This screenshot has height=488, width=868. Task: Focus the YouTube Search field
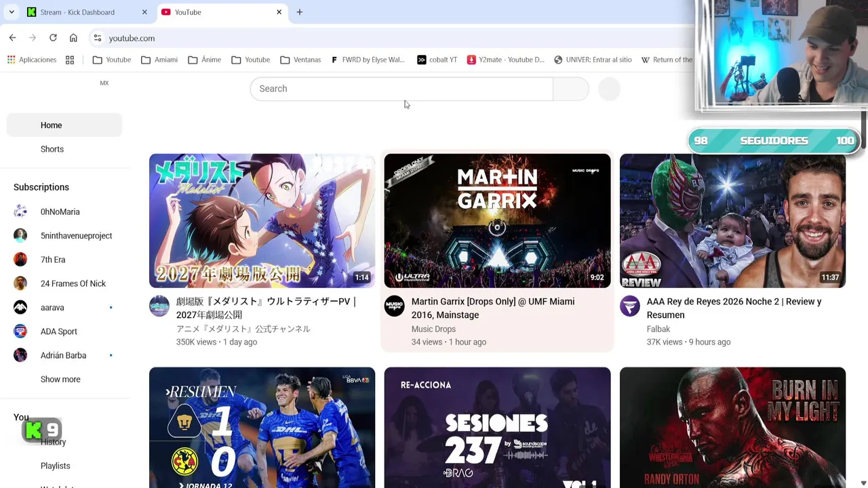click(x=401, y=89)
